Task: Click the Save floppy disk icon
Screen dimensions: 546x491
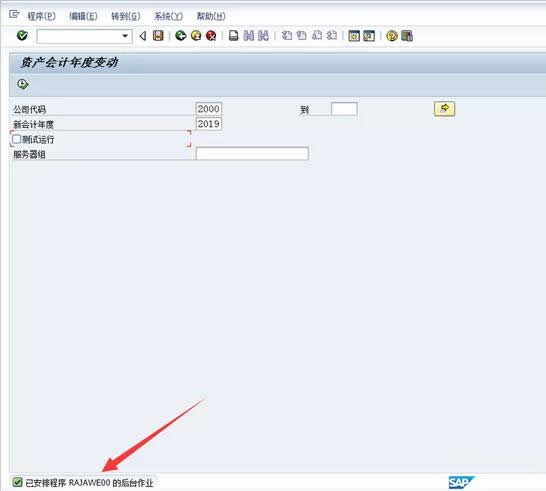Action: coord(158,36)
